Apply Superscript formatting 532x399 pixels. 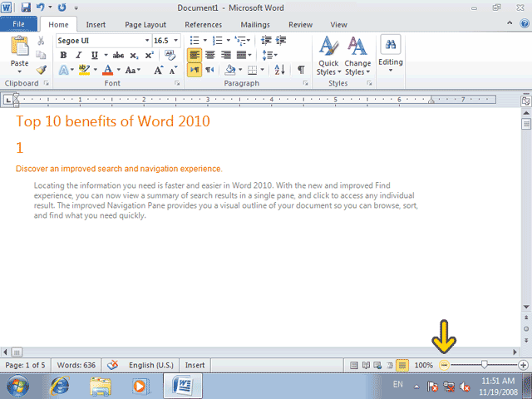tap(150, 56)
